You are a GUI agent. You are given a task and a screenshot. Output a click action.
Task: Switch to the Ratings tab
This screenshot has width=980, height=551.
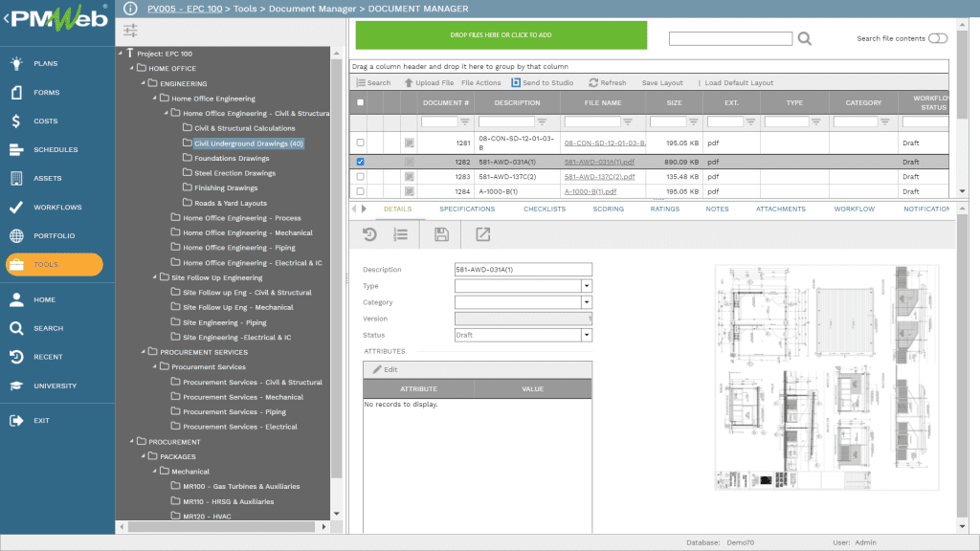click(664, 209)
